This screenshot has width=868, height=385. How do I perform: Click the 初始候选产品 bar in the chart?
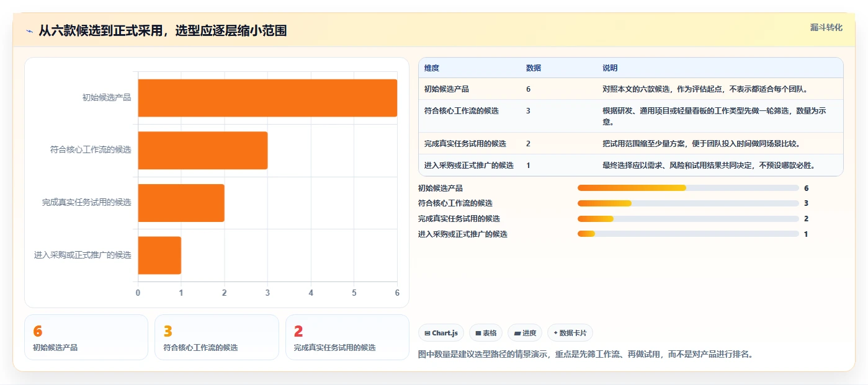point(267,98)
